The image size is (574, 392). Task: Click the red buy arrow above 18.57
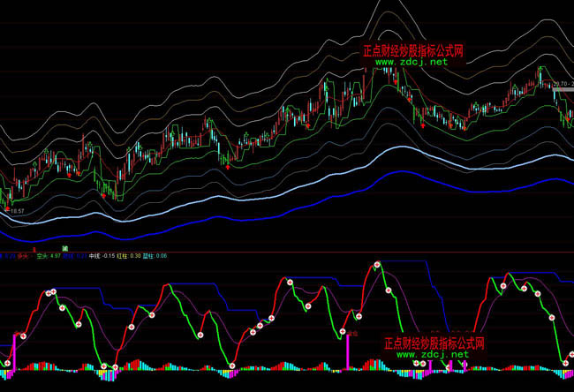9,206
